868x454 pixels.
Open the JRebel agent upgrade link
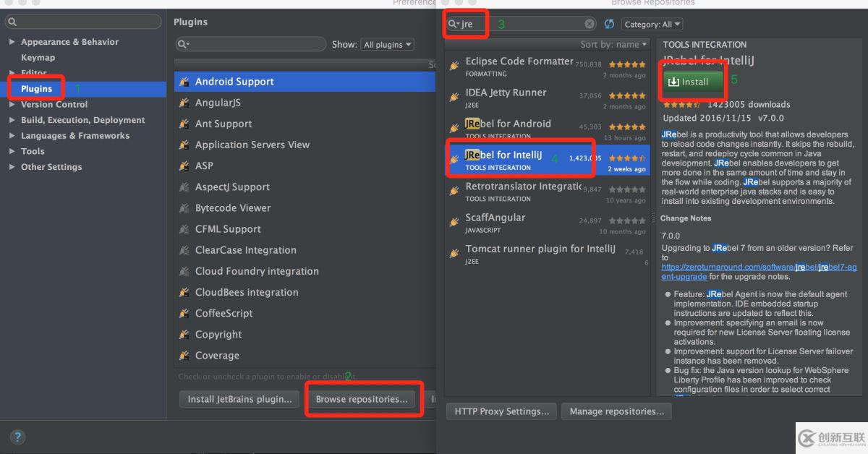tap(749, 267)
